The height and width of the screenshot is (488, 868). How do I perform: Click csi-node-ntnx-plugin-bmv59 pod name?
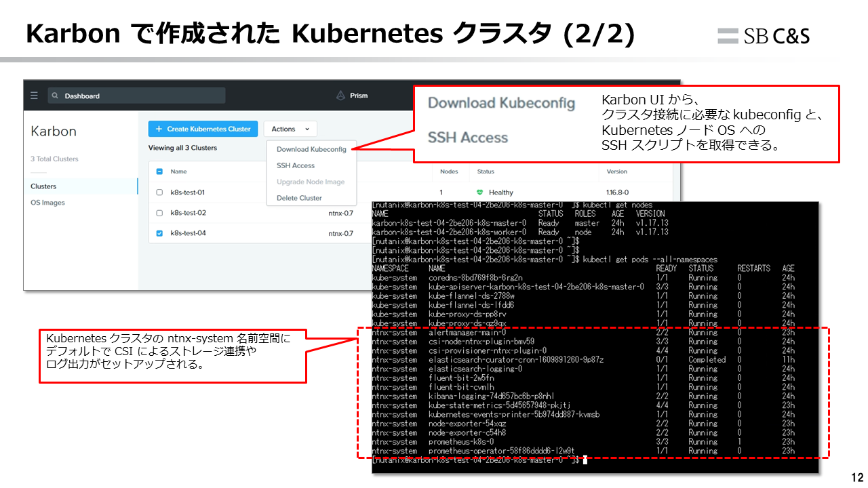[481, 342]
